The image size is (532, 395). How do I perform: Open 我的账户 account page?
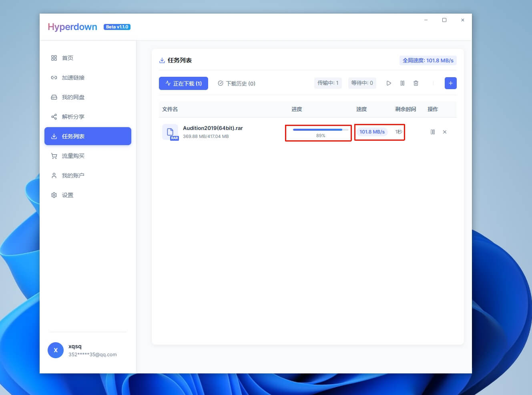click(73, 175)
